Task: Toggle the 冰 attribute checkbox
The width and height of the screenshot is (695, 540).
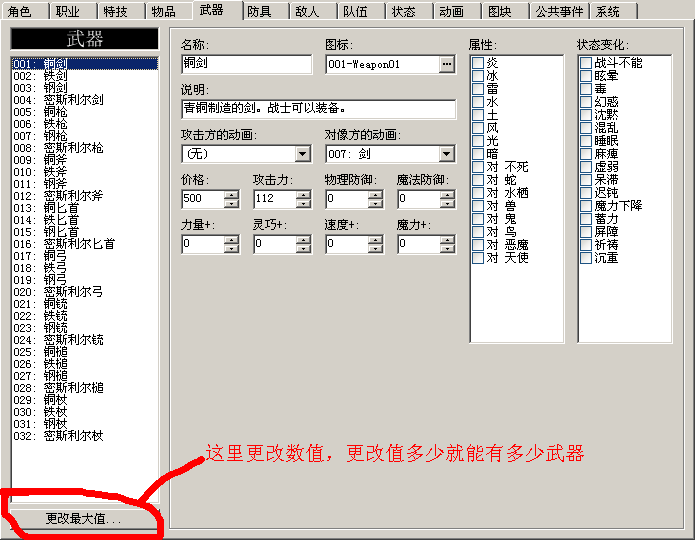Action: tap(478, 76)
